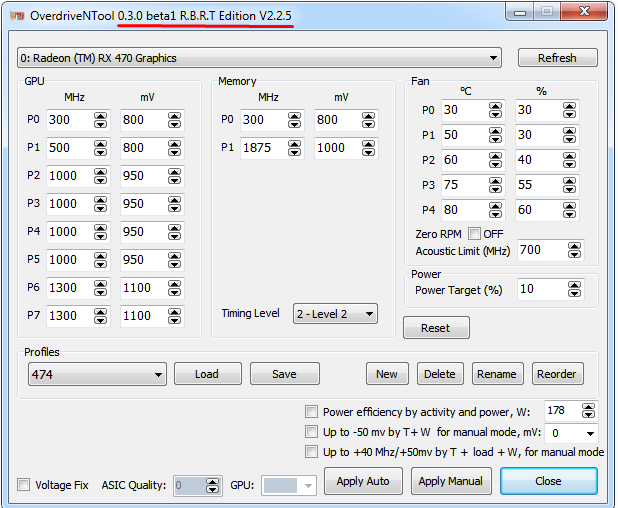Viewport: 618px width, 508px height.
Task: Toggle the Voltage Fix checkbox
Action: 24,485
